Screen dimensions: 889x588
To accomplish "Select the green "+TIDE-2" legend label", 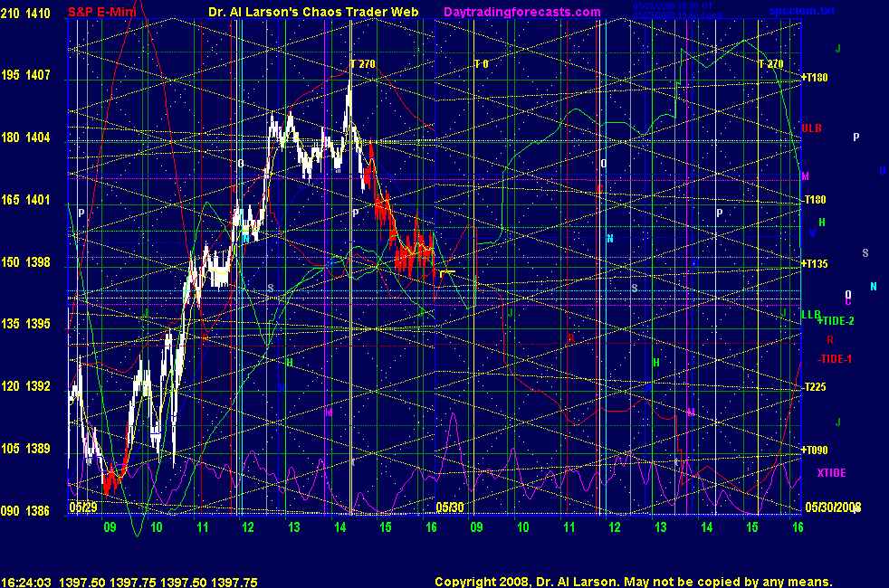I will point(836,321).
